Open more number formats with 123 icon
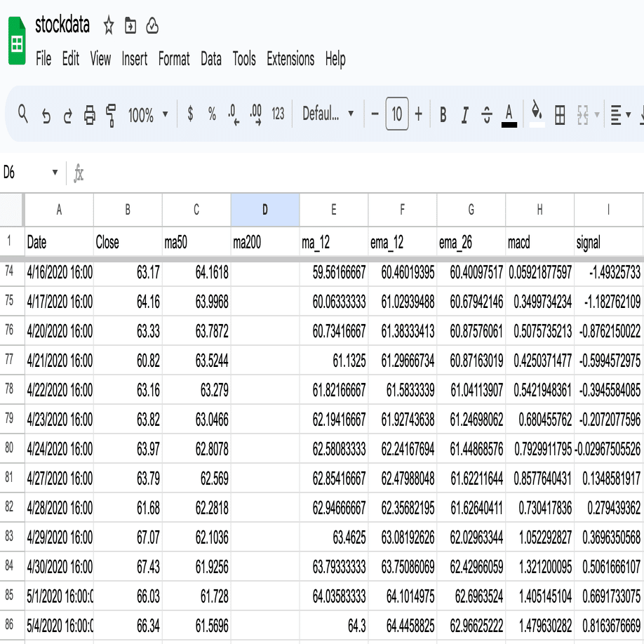 (276, 114)
